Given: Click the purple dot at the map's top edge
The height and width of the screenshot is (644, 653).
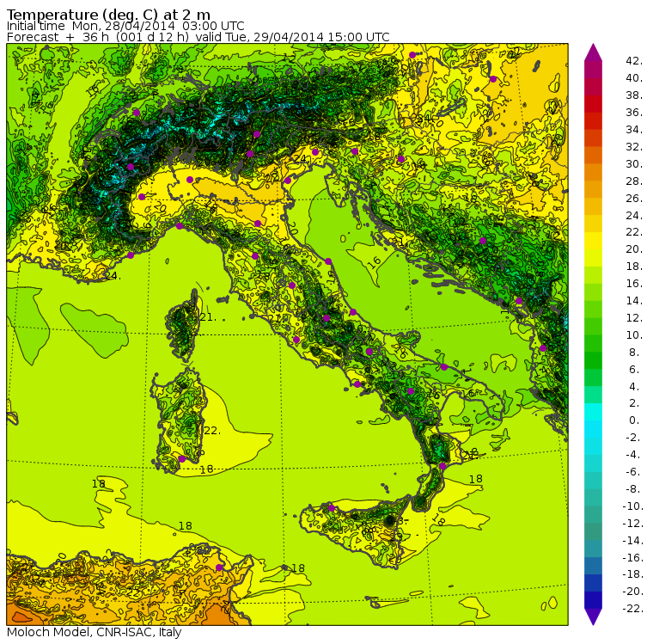Looking at the screenshot, I should pyautogui.click(x=412, y=55).
